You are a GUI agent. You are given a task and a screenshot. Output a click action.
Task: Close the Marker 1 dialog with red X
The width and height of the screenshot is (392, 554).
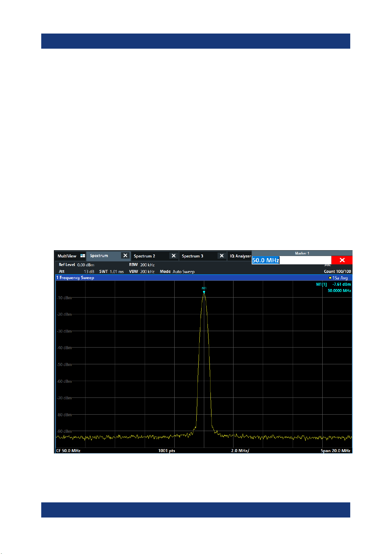coord(342,260)
